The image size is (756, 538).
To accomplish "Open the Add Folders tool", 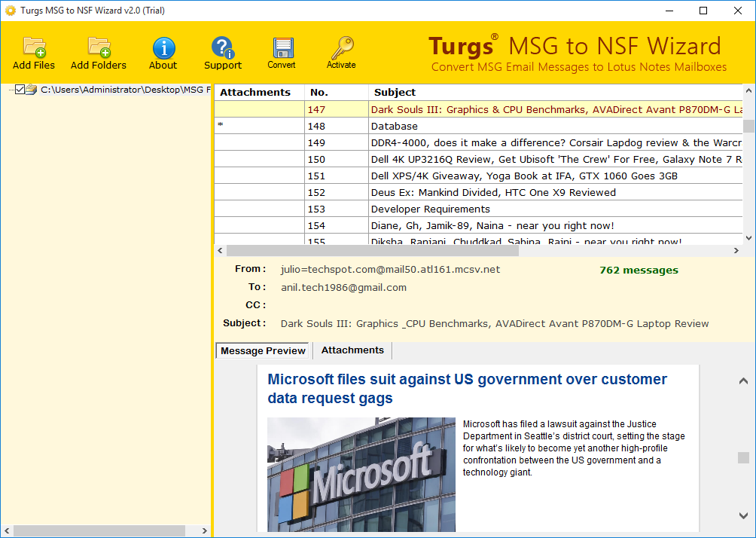I will pyautogui.click(x=99, y=53).
